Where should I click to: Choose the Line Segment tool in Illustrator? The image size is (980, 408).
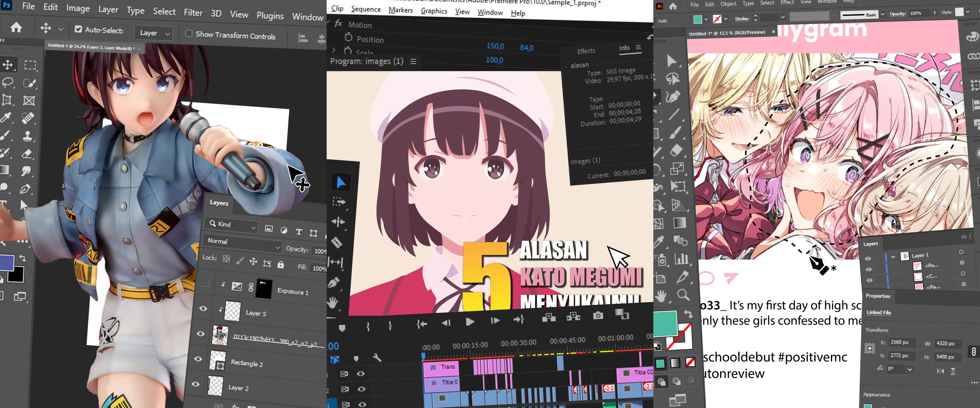pyautogui.click(x=673, y=114)
